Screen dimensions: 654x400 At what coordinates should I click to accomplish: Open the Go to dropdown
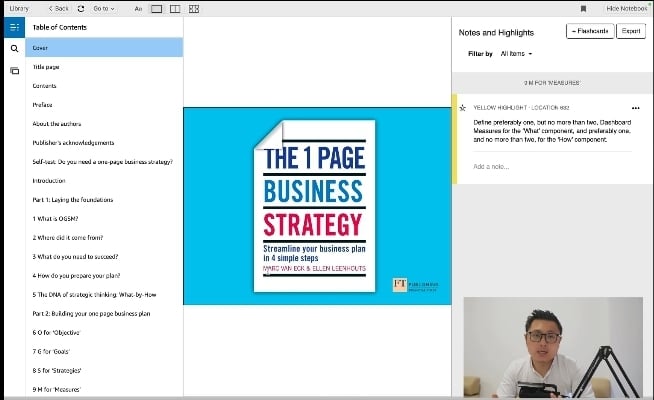point(103,8)
